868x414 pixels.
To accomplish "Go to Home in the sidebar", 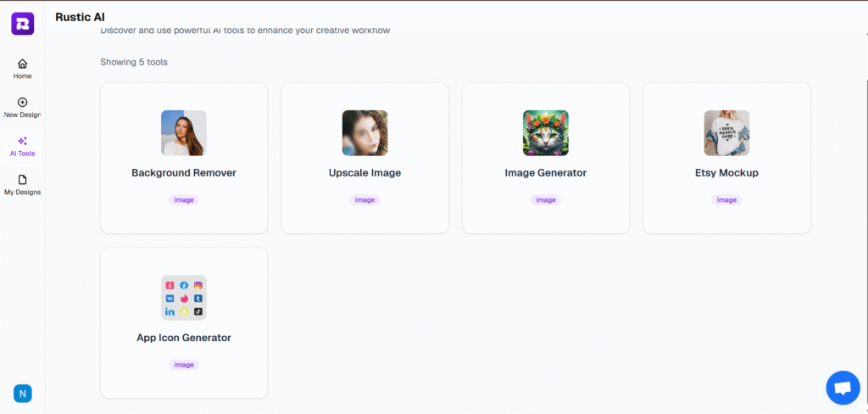I will [x=23, y=69].
